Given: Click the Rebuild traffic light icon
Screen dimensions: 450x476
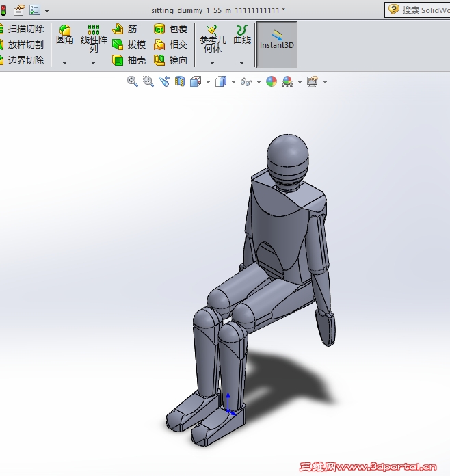Looking at the screenshot, I should click(3, 10).
